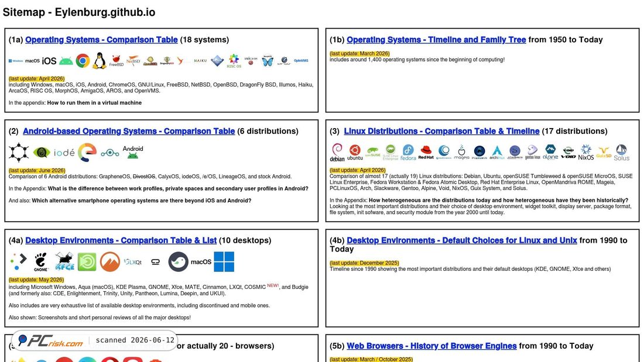Click the Fedora logo

click(x=408, y=152)
